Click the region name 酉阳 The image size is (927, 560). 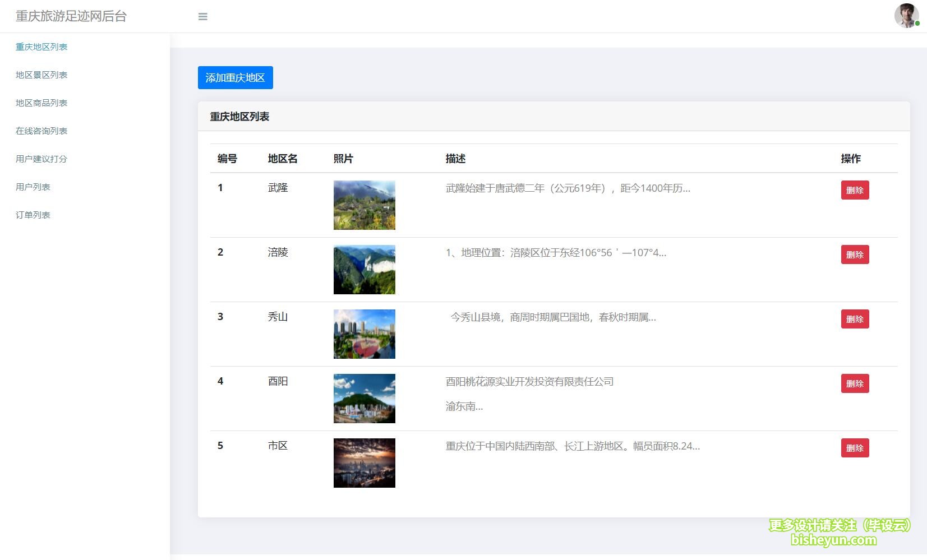278,381
